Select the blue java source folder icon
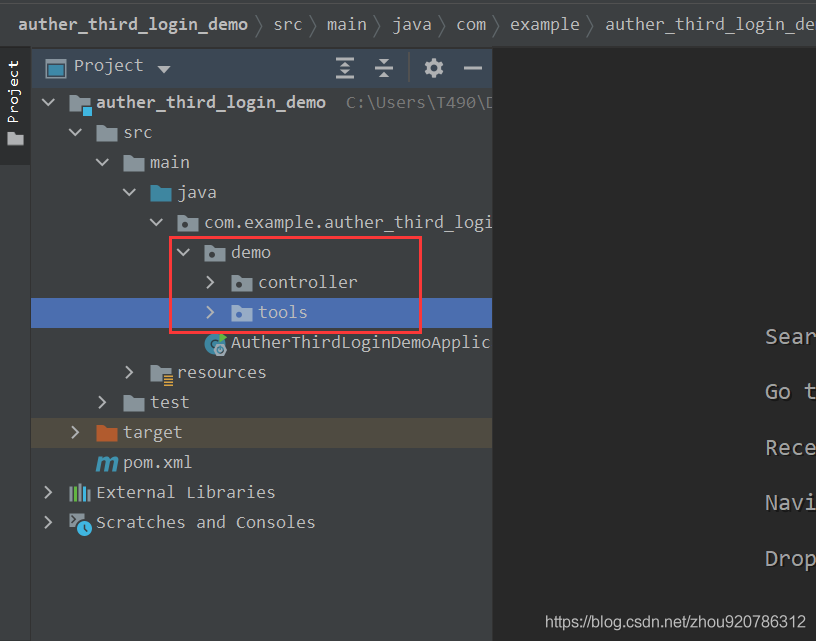The width and height of the screenshot is (816, 641). coord(161,193)
